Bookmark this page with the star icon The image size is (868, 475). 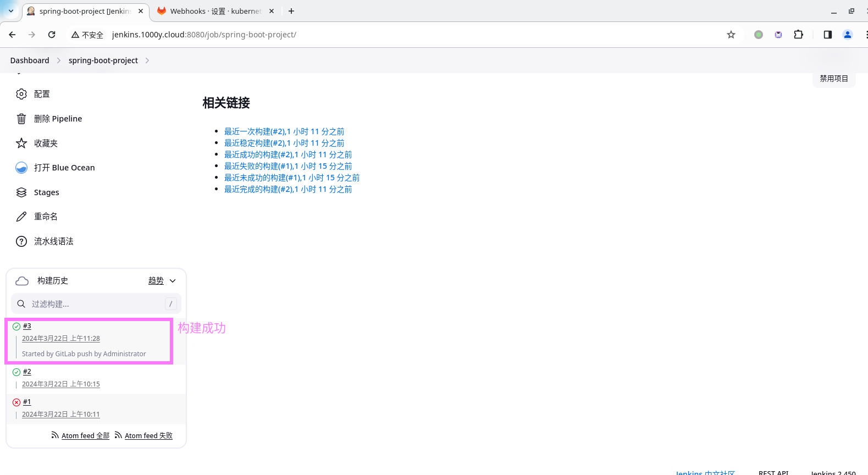731,35
